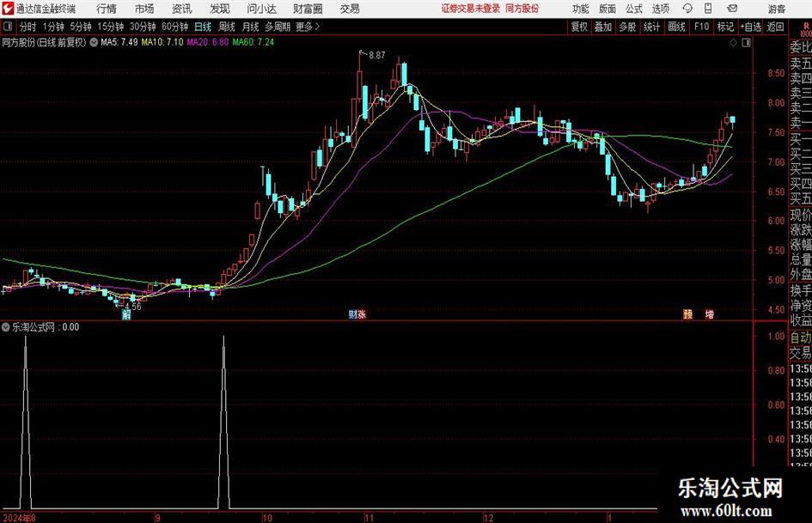Click the 2024年8 date axis label
This screenshot has width=812, height=523.
tap(19, 518)
